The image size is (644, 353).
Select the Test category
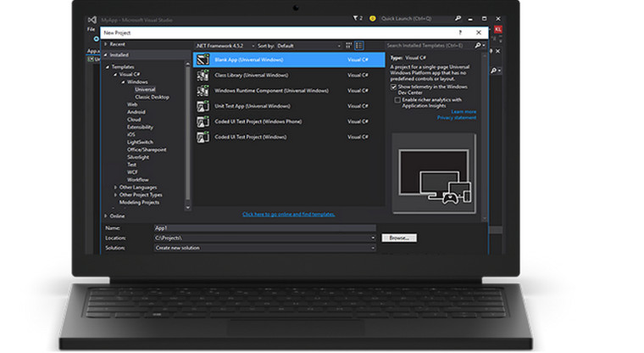coord(131,165)
